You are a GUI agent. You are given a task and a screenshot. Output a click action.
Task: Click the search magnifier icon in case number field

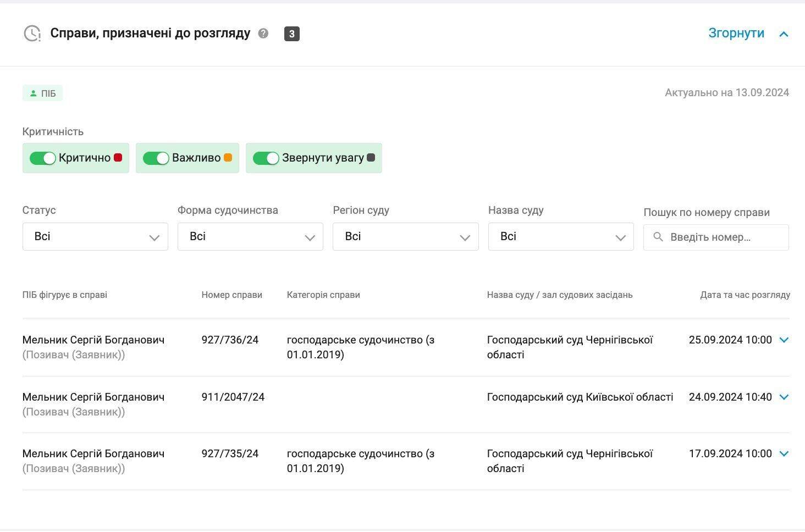pyautogui.click(x=658, y=237)
